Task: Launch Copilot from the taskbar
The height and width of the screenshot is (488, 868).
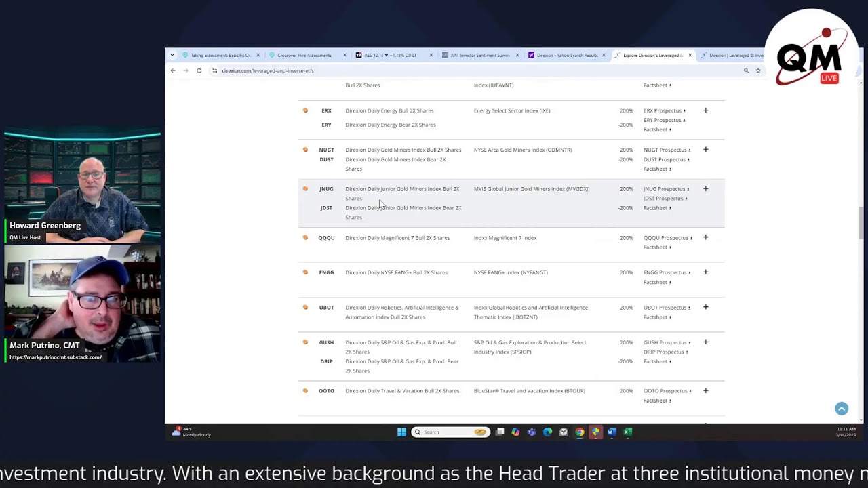Action: 515,432
